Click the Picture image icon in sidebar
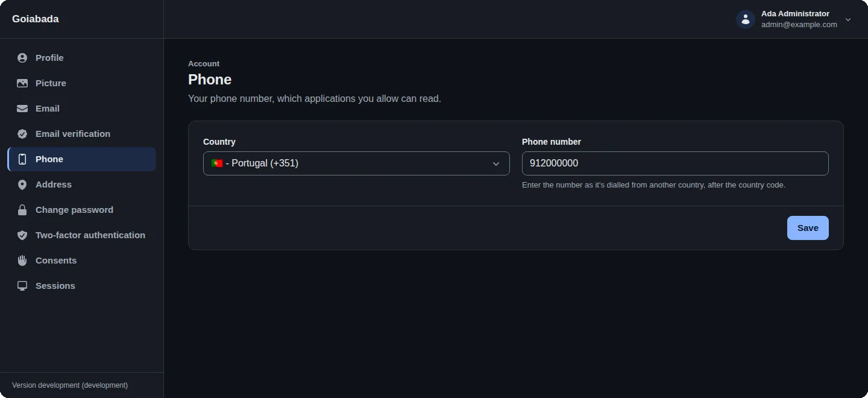 click(x=22, y=83)
